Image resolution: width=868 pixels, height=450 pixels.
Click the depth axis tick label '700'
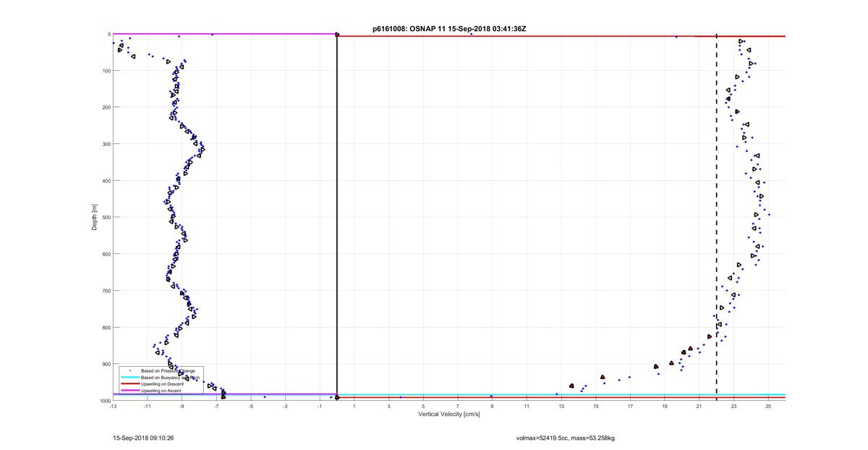coord(106,291)
